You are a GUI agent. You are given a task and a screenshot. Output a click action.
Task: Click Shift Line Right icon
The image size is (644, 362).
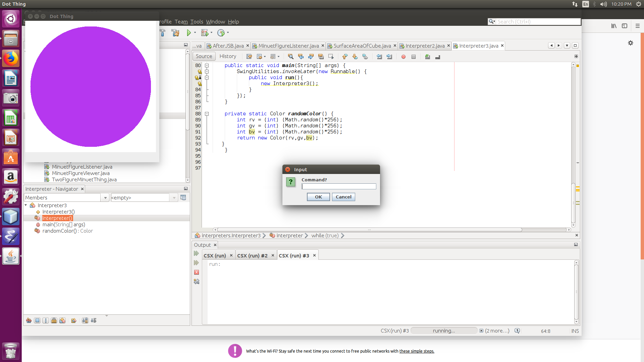click(389, 57)
